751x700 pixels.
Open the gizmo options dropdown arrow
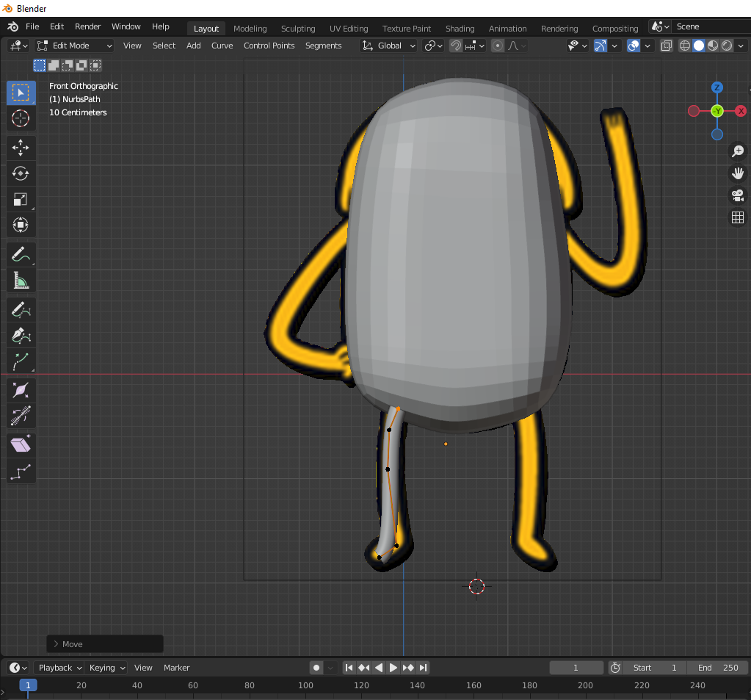point(614,46)
